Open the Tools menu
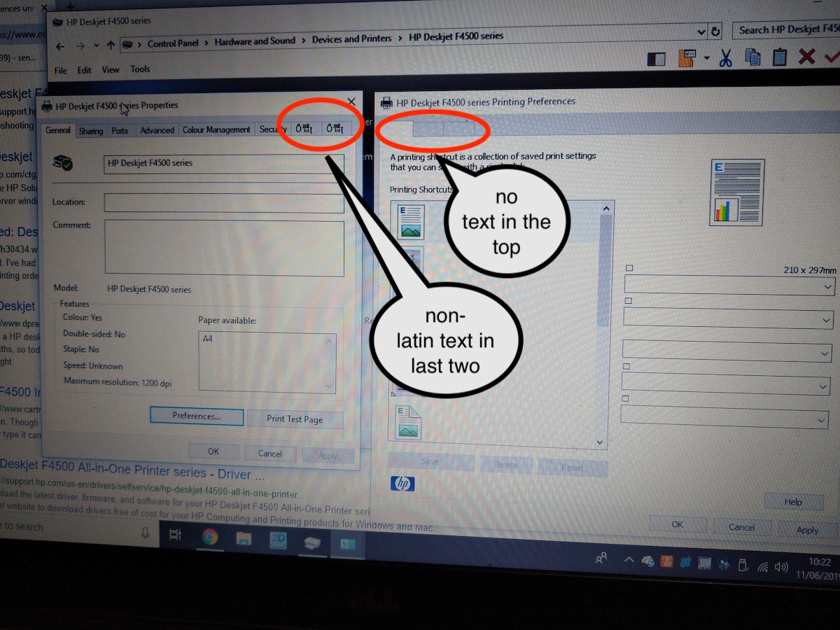 tap(140, 69)
